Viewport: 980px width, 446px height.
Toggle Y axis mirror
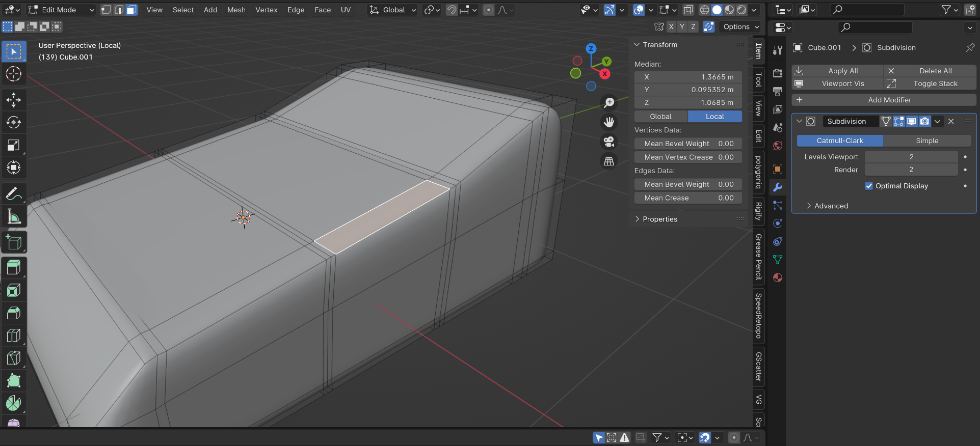682,27
